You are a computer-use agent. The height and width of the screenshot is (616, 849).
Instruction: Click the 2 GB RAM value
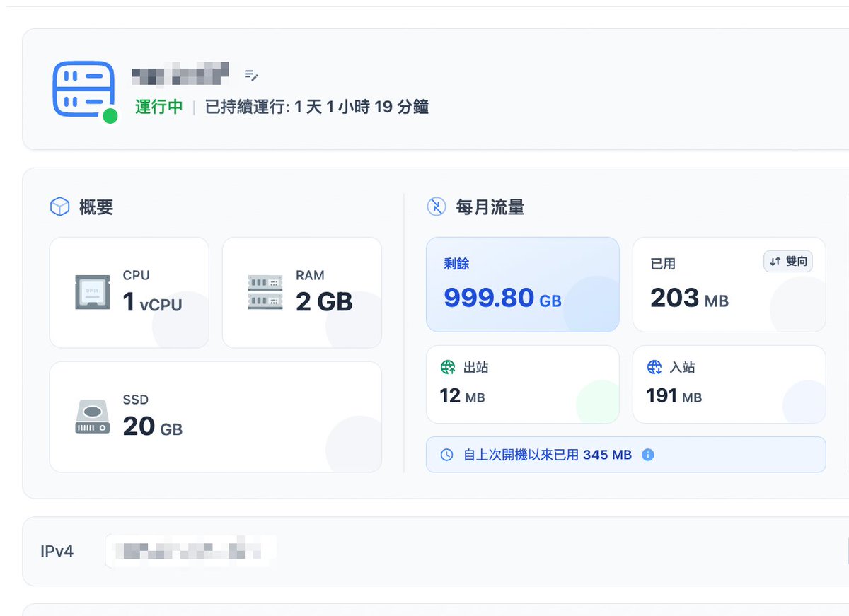(x=324, y=303)
